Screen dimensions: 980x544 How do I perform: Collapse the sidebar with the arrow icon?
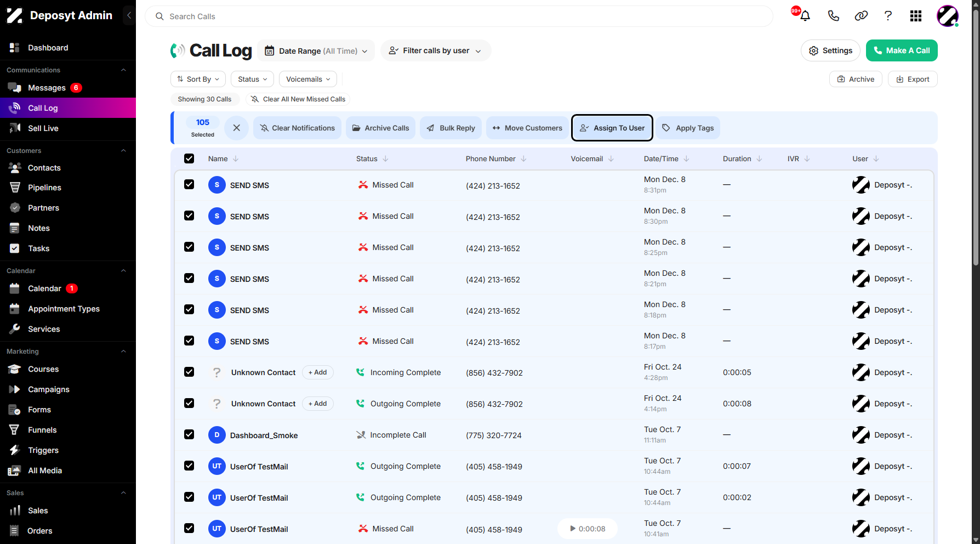point(129,15)
